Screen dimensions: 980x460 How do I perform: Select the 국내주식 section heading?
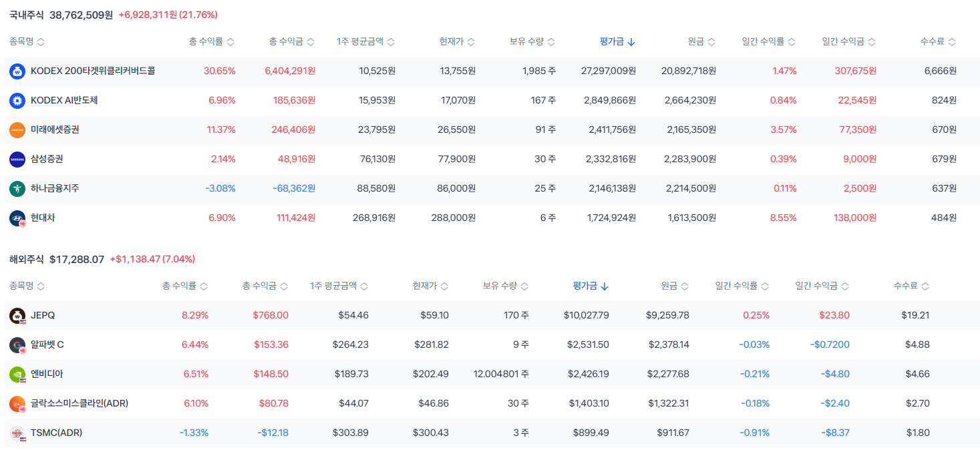click(27, 15)
